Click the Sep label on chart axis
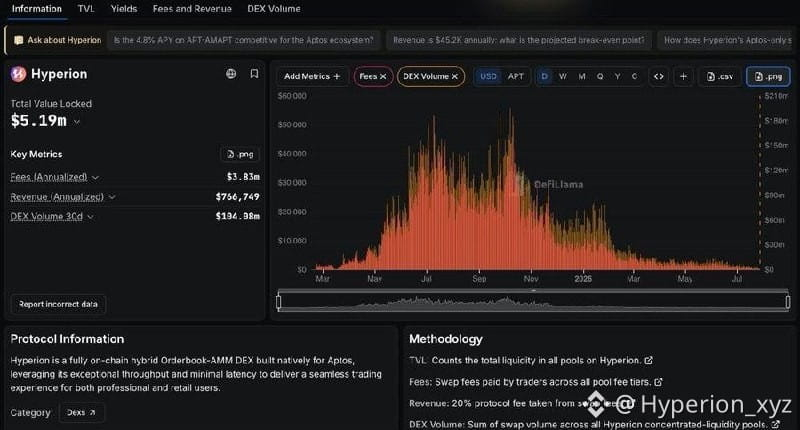Viewport: 800px width, 430px height. pyautogui.click(x=479, y=279)
